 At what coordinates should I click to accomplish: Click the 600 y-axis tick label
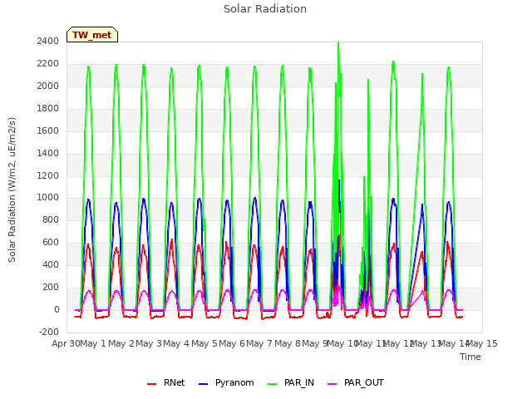point(51,242)
